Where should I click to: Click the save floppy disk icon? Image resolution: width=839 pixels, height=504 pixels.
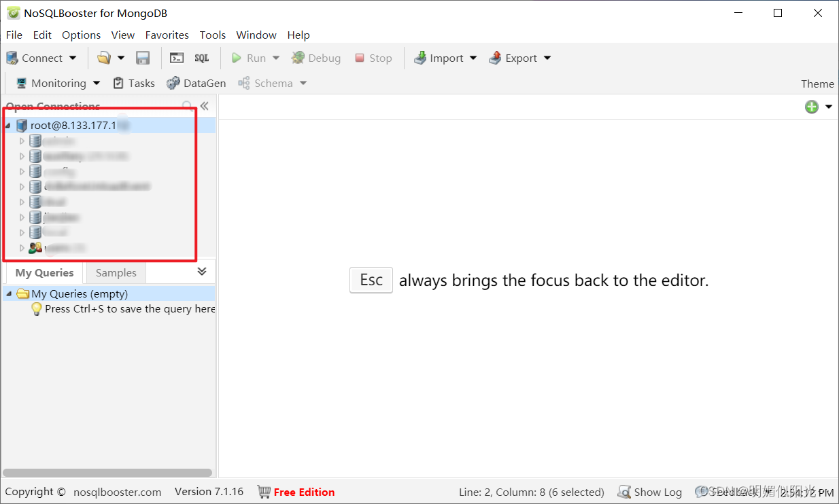[x=143, y=58]
